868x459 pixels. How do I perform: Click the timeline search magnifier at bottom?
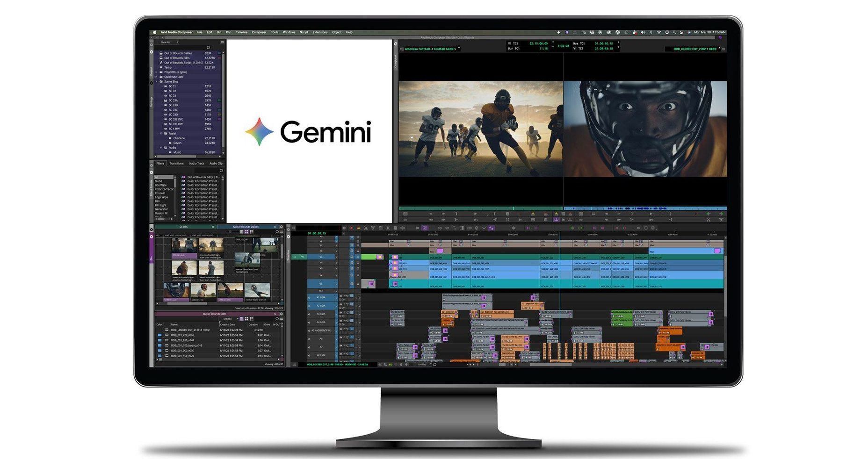[435, 365]
